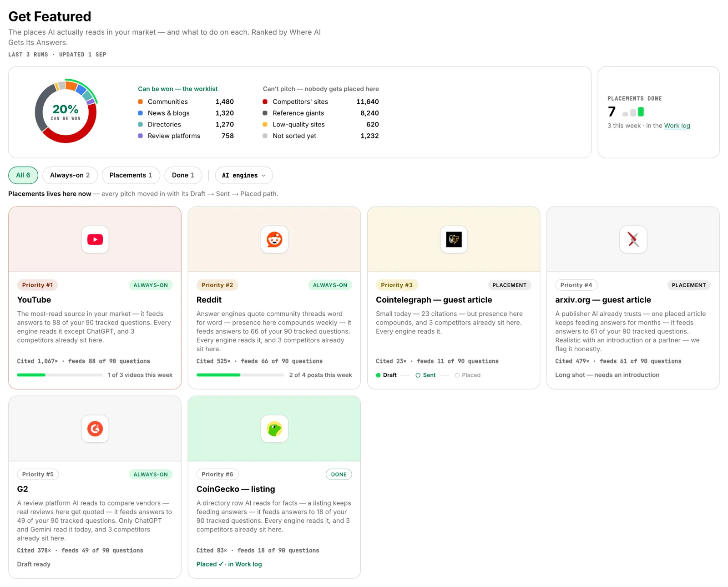
Task: Select the Cointelegraph logo icon
Action: coord(454,239)
